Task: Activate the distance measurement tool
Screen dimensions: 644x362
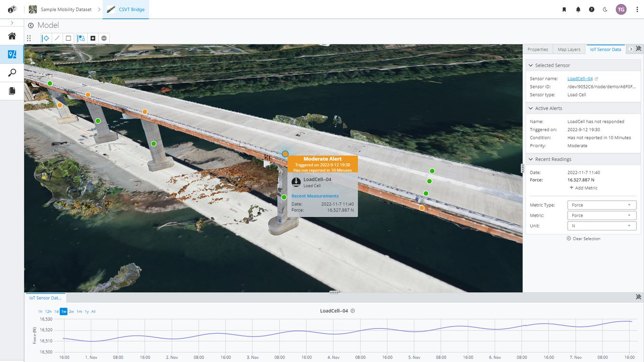Action: coord(57,38)
